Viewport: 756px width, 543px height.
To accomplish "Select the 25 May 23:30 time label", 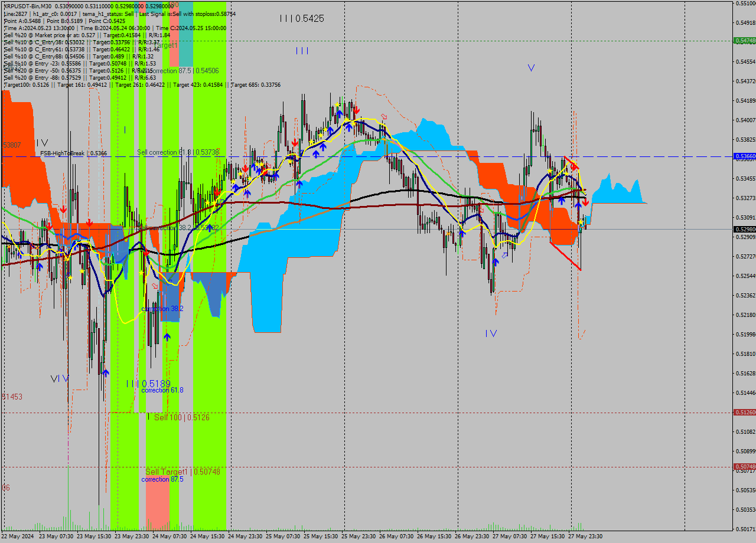I will point(359,537).
